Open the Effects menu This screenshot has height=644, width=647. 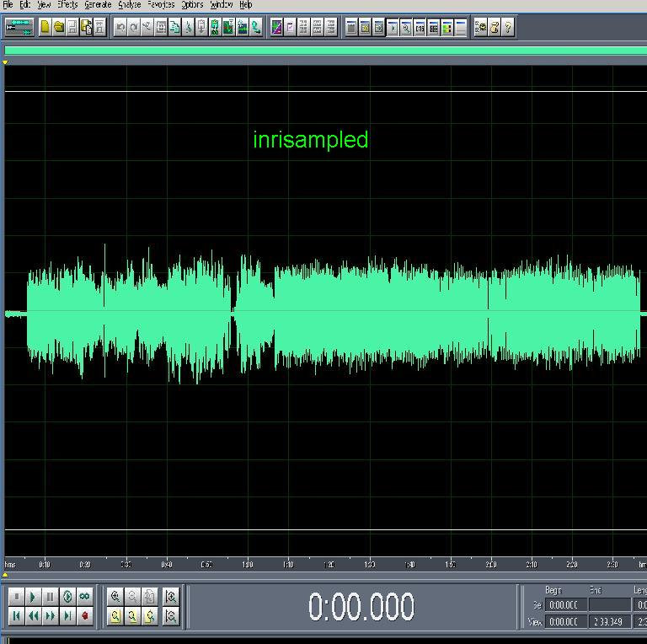coord(67,5)
